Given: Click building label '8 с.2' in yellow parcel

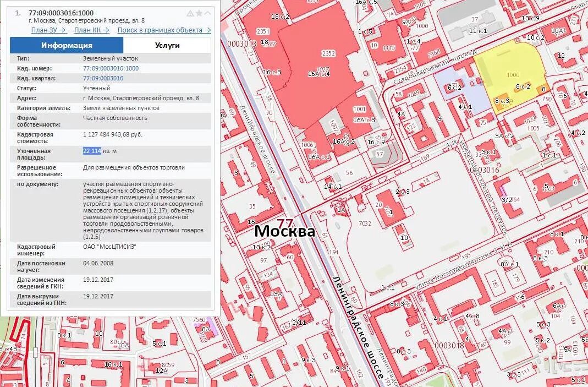Looking at the screenshot, I should click(523, 87).
